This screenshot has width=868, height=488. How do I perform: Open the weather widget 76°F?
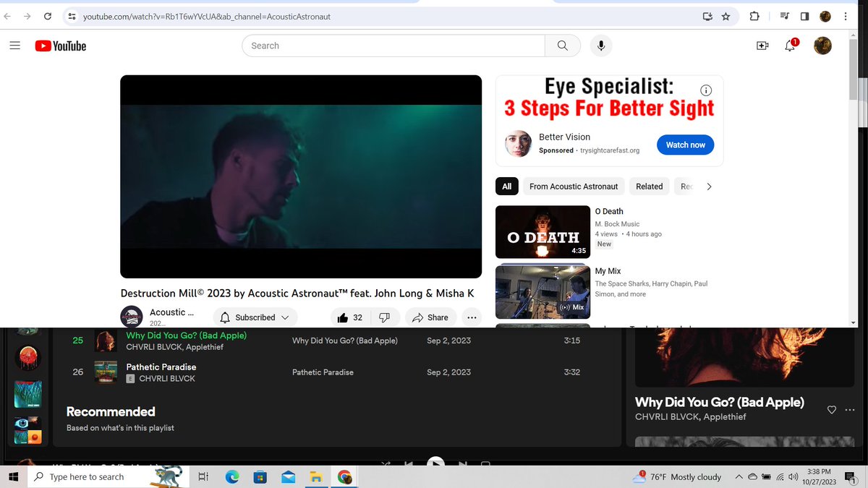(676, 477)
